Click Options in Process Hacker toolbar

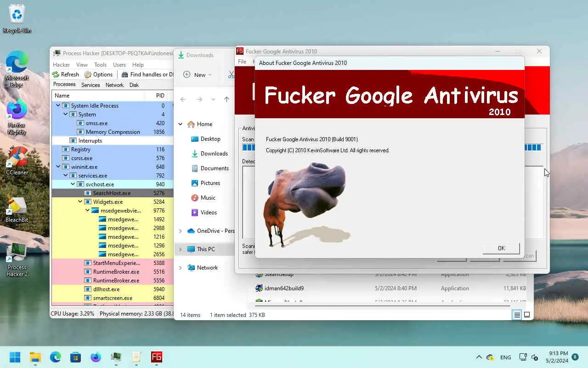98,75
